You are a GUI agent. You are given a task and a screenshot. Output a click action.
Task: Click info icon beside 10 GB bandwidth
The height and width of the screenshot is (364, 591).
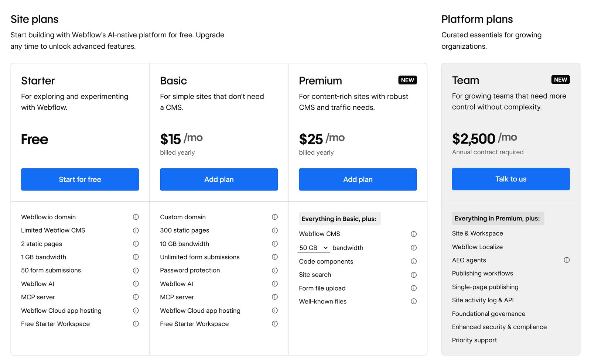pyautogui.click(x=275, y=244)
